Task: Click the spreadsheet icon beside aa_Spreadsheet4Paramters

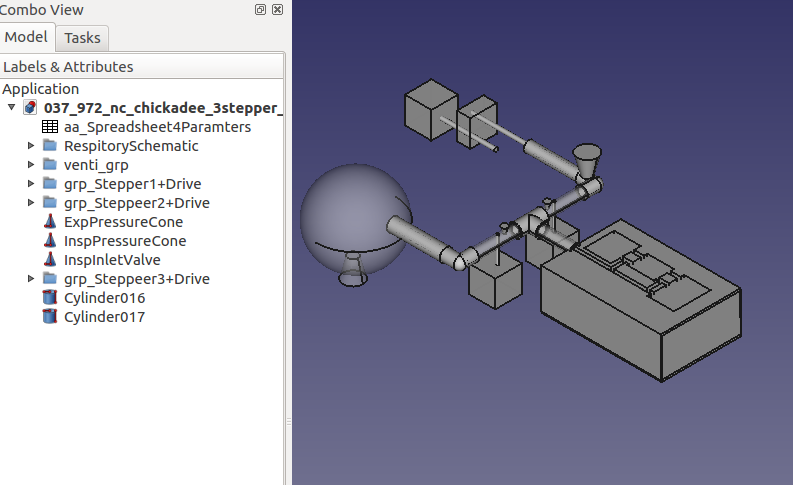Action: [x=50, y=127]
